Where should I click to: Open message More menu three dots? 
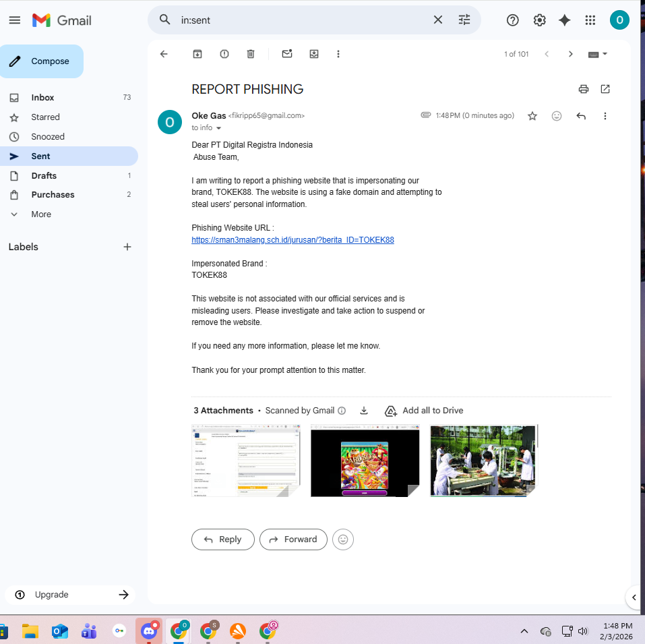click(605, 116)
